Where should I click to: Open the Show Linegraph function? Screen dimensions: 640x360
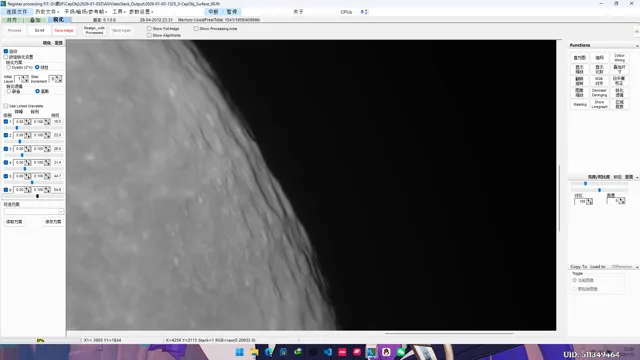click(x=599, y=104)
